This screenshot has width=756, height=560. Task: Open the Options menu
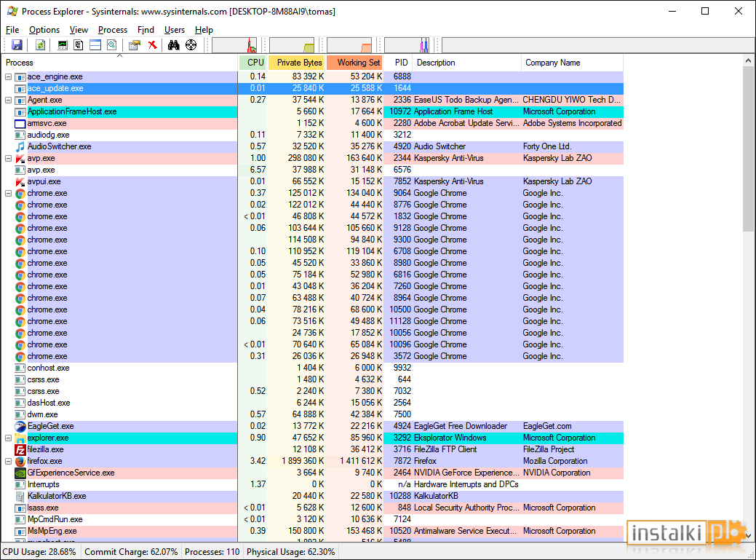pos(44,30)
